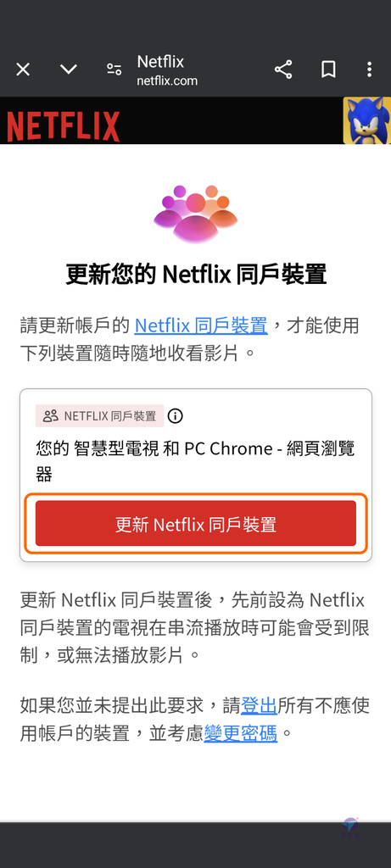Bookmark this Netflix page
Viewport: 391px width, 868px height.
pyautogui.click(x=328, y=70)
